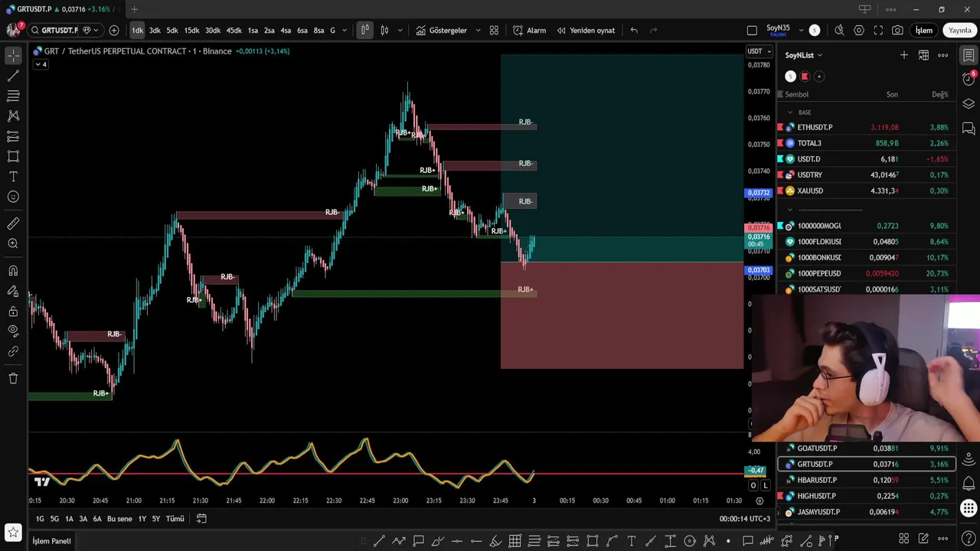Select the 4sa timeframe

coord(286,31)
